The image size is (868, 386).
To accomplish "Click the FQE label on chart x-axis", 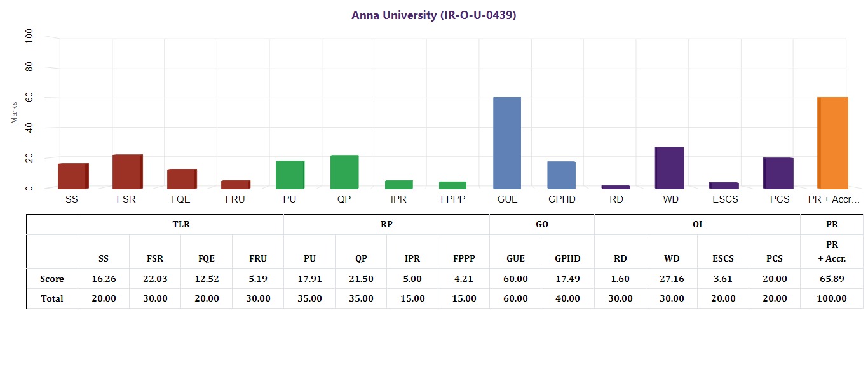I will (180, 199).
